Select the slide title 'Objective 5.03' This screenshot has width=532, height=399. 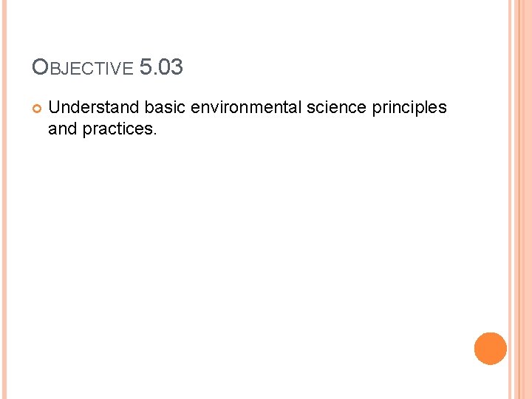pos(108,68)
